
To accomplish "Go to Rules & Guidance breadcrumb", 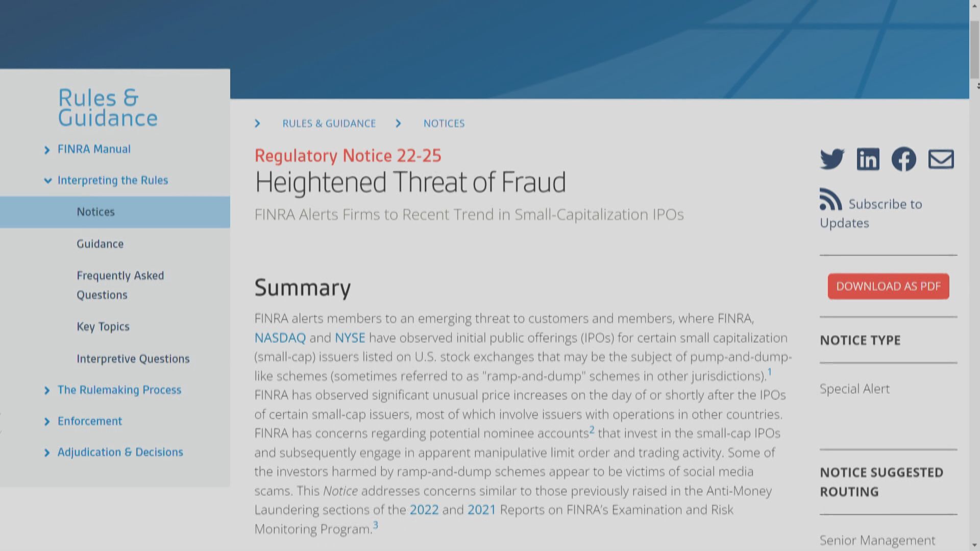I will 329,123.
